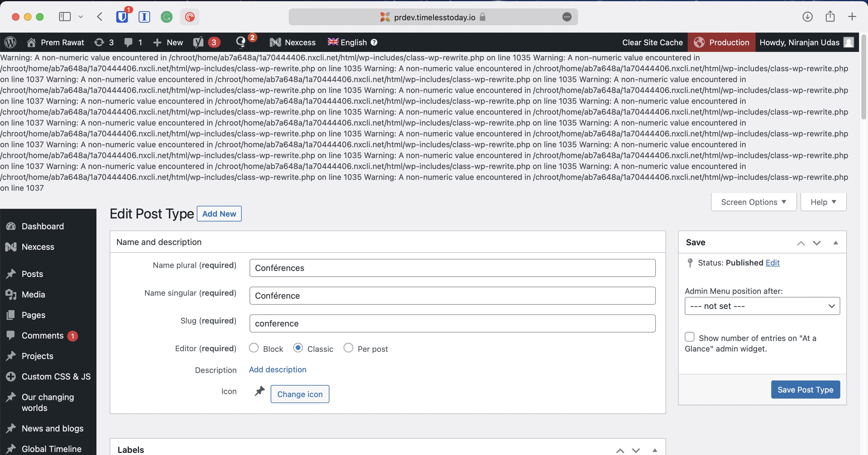
Task: Click the Bitwarden extension icon in browser toolbar
Action: (x=122, y=17)
